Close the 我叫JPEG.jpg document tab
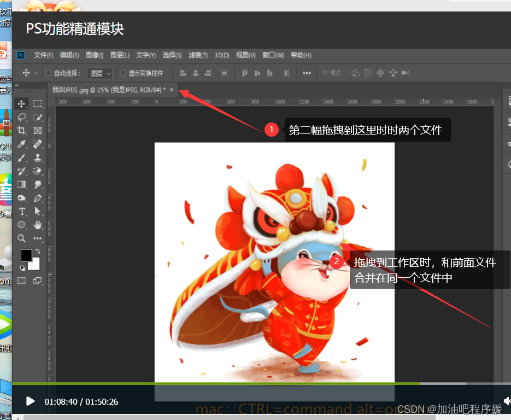 pyautogui.click(x=172, y=90)
